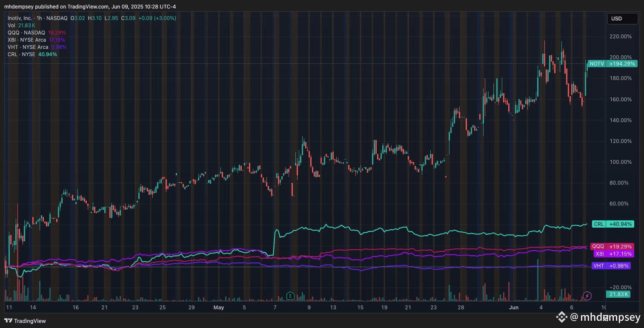Click the XBI · NYSE Arca legend row
644x328 pixels.
(37, 40)
